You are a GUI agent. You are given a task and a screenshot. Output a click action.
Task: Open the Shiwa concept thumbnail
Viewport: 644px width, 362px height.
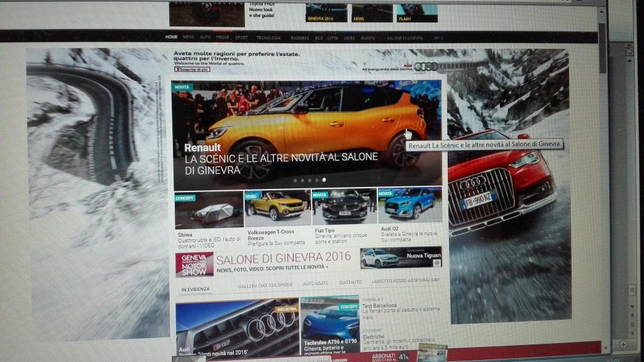coord(209,210)
